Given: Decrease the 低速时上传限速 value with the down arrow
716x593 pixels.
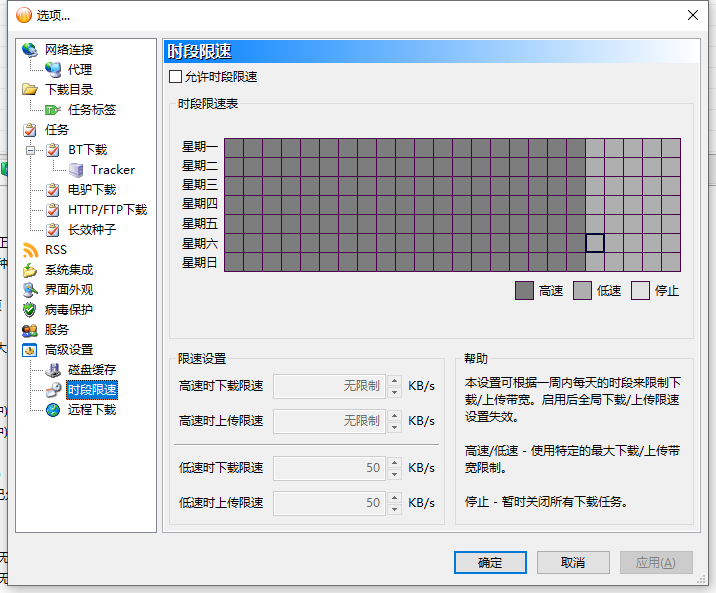Looking at the screenshot, I should 395,509.
